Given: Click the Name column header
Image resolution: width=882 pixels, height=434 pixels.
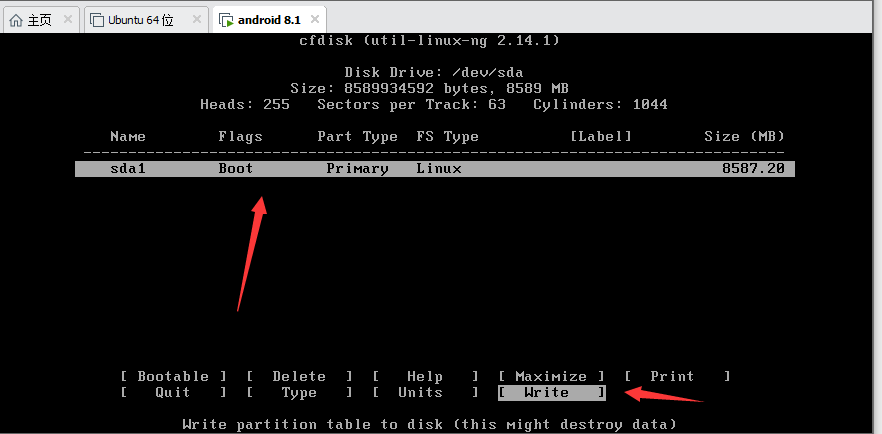Looking at the screenshot, I should (128, 137).
